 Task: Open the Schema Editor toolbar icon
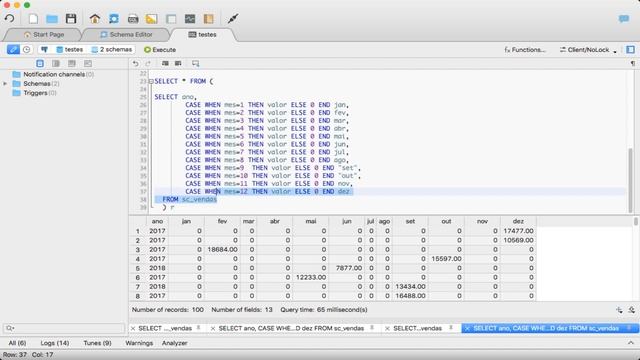click(x=114, y=18)
